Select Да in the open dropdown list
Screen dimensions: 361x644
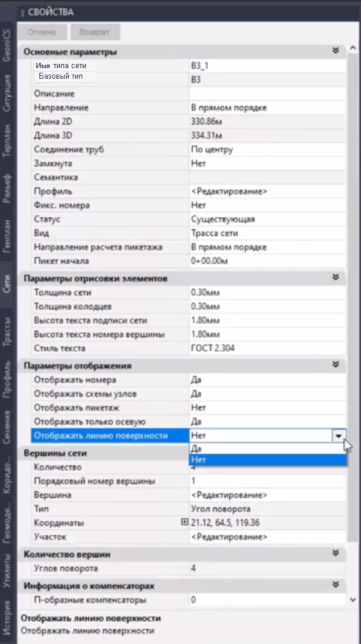[267, 448]
